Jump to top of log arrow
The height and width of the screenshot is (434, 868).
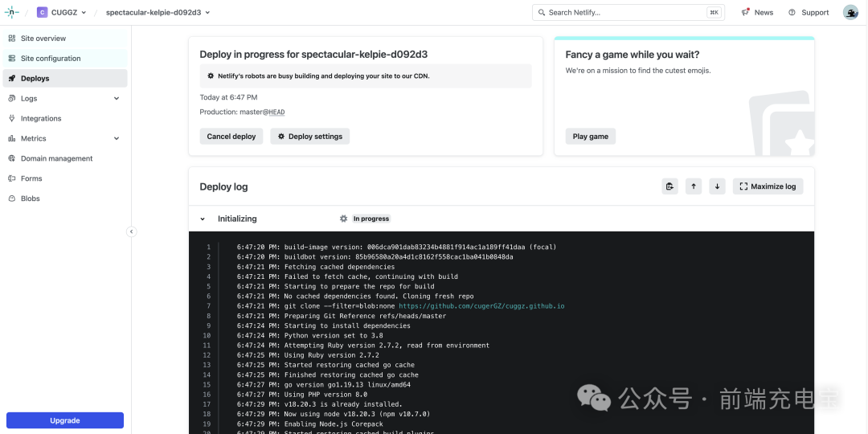(694, 186)
